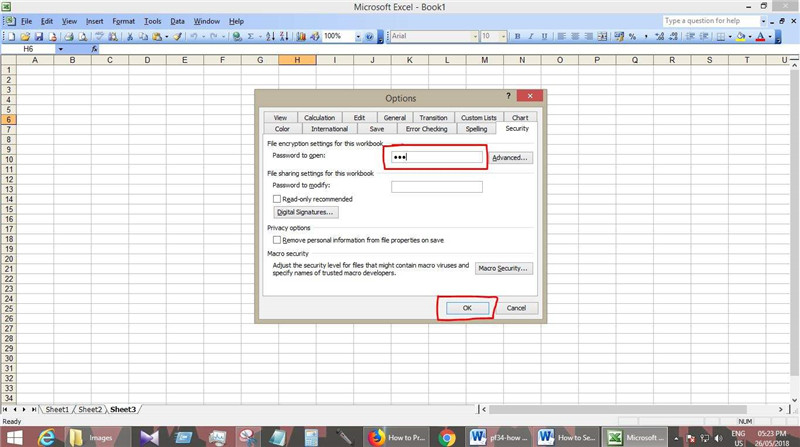Open the Chart Wizard icon
The height and width of the screenshot is (447, 800).
(301, 36)
